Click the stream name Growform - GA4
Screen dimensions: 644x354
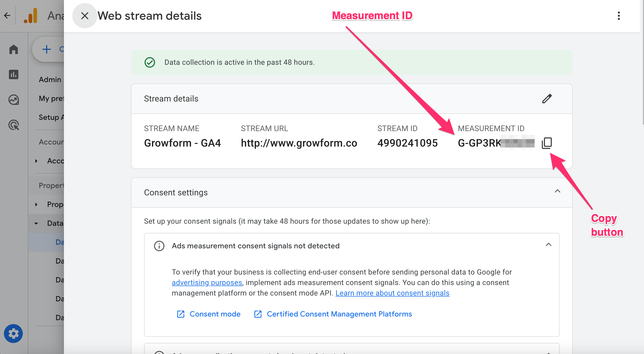tap(182, 143)
